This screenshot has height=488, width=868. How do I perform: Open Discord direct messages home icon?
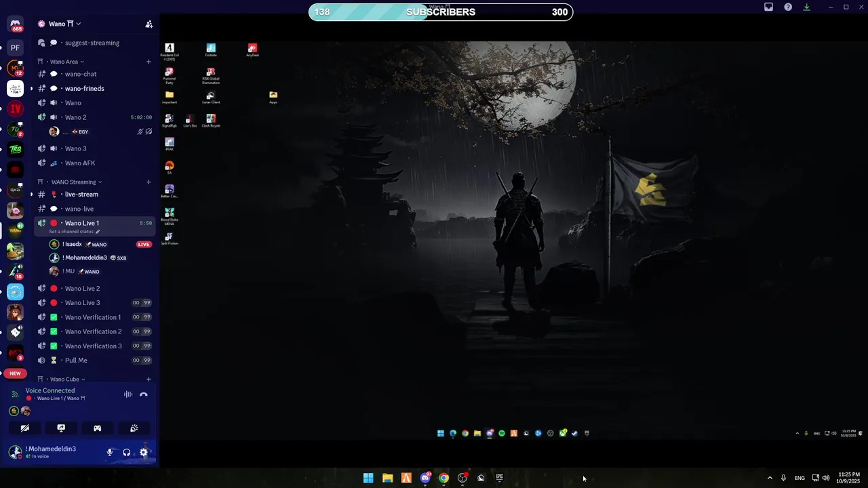coord(15,24)
